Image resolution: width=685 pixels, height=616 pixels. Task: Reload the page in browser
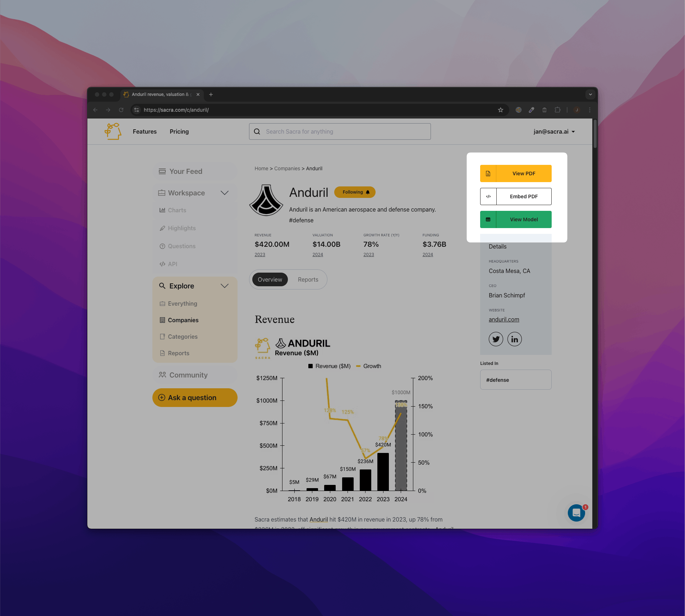[x=121, y=110]
